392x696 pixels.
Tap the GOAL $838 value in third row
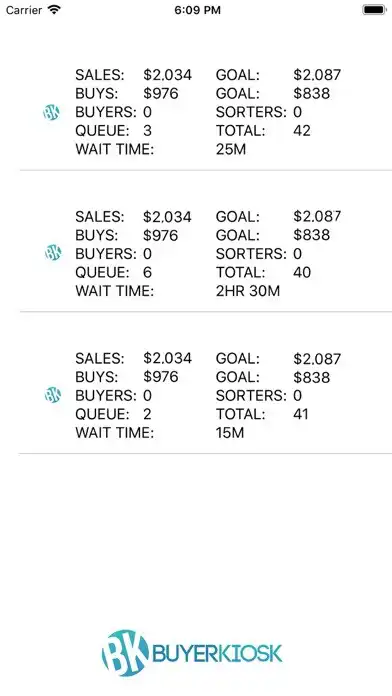tap(312, 377)
